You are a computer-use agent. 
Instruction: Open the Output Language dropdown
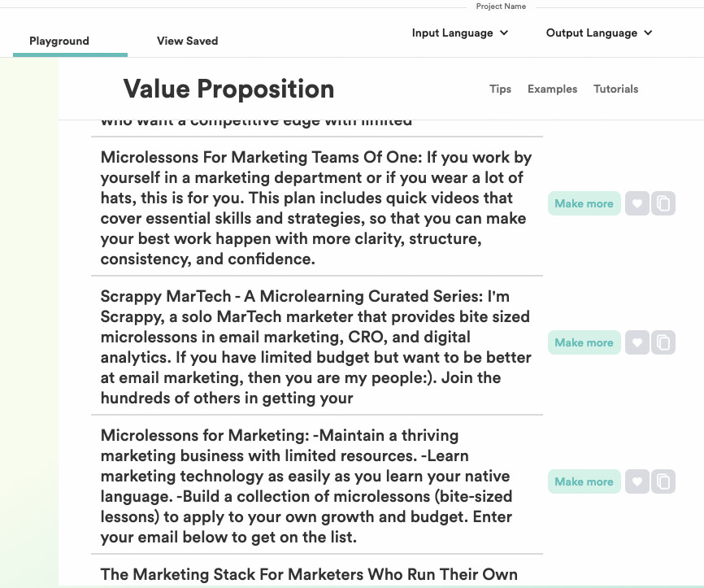point(599,33)
